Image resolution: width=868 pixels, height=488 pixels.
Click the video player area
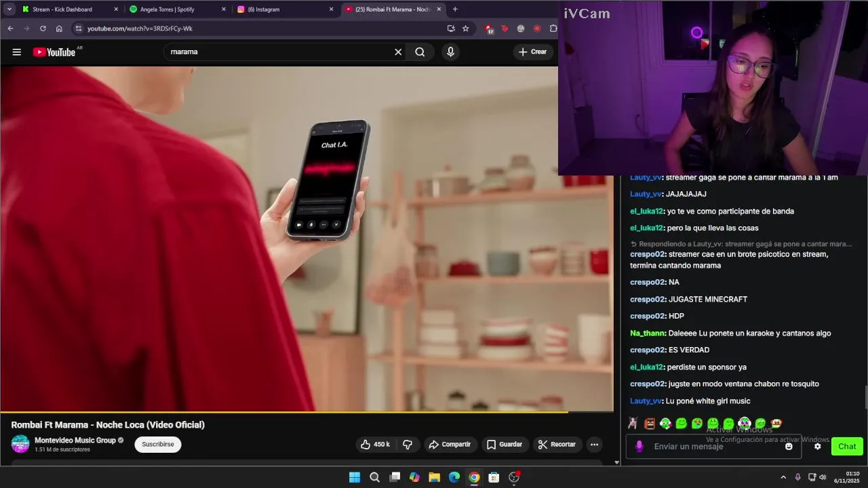307,239
